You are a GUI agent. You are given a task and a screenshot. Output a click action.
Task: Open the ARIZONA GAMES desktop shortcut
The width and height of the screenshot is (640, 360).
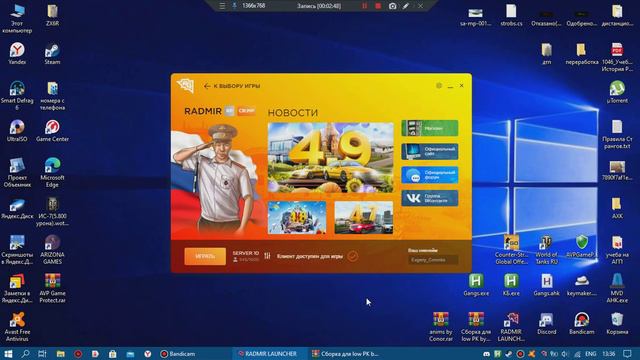(x=52, y=249)
